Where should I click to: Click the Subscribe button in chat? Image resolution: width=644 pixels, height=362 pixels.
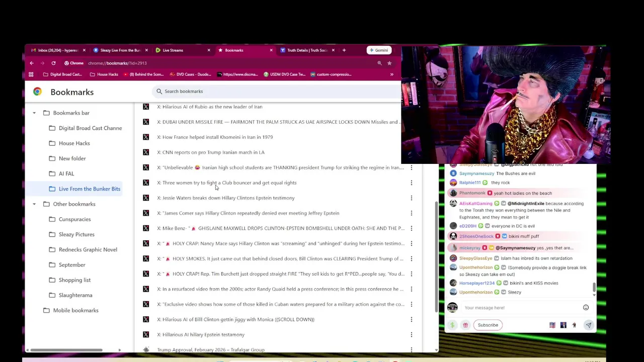point(488,325)
